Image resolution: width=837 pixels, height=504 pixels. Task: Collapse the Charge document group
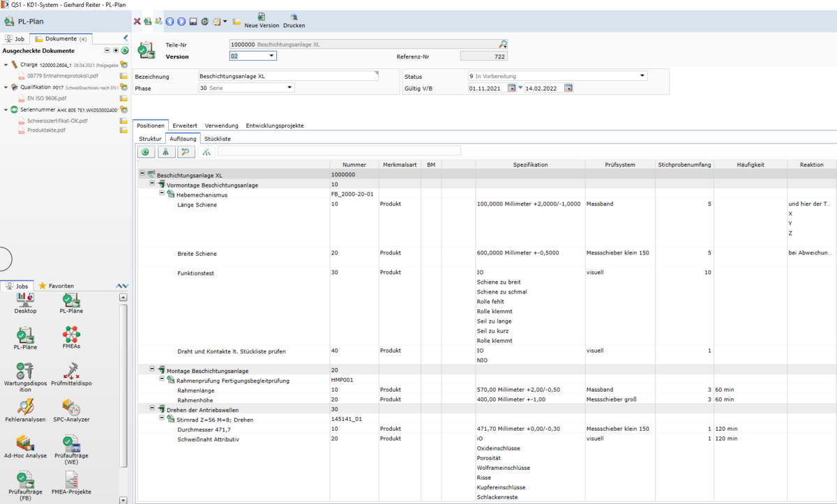click(x=6, y=64)
